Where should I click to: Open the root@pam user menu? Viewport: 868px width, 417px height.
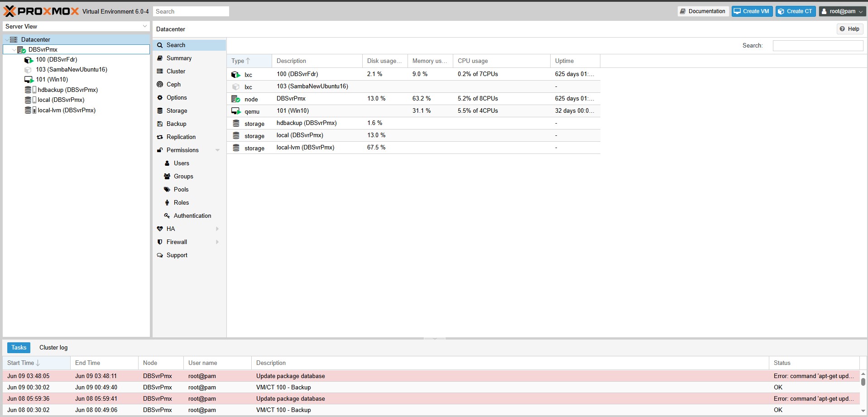point(842,11)
